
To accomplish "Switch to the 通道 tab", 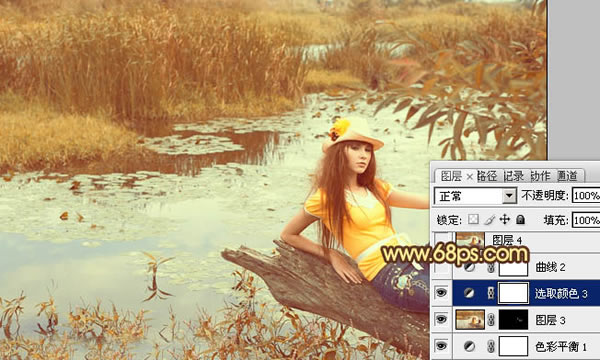I will click(x=567, y=176).
